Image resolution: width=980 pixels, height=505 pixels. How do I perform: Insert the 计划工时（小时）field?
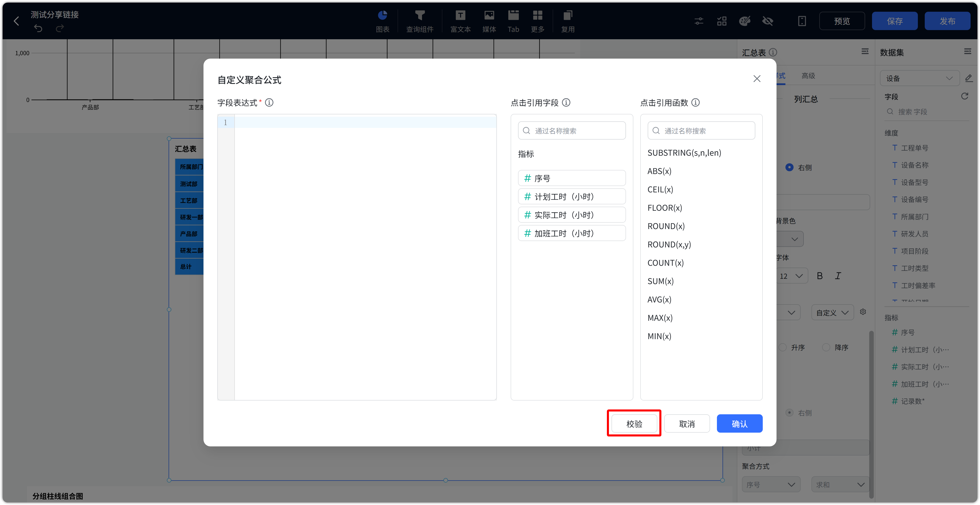point(571,196)
